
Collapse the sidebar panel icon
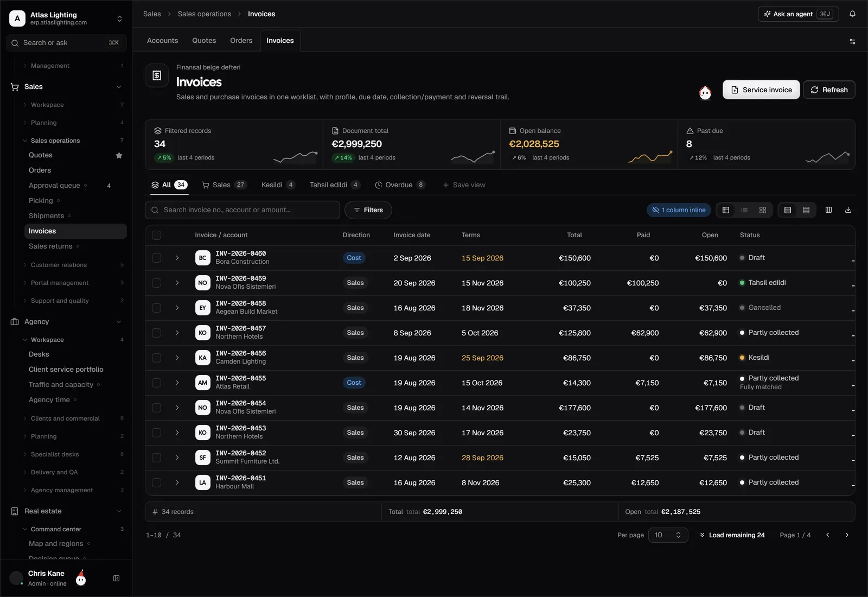[x=116, y=579]
